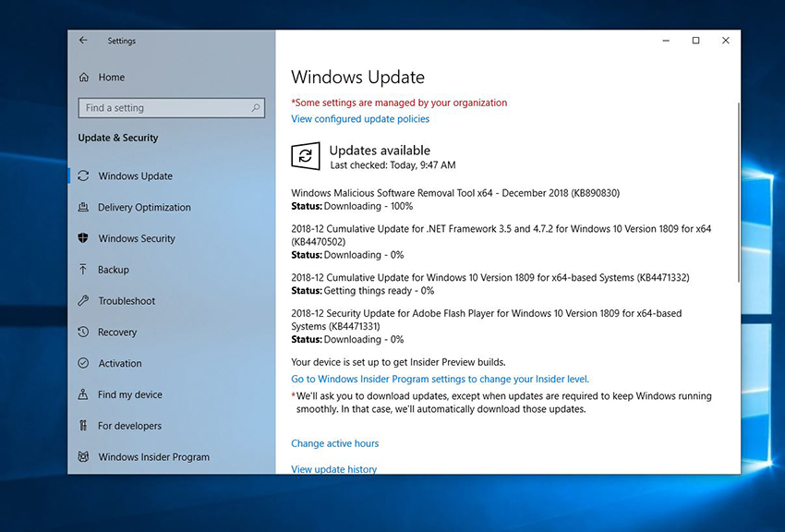The image size is (785, 532).
Task: Click the Backup upload arrow icon
Action: [84, 270]
